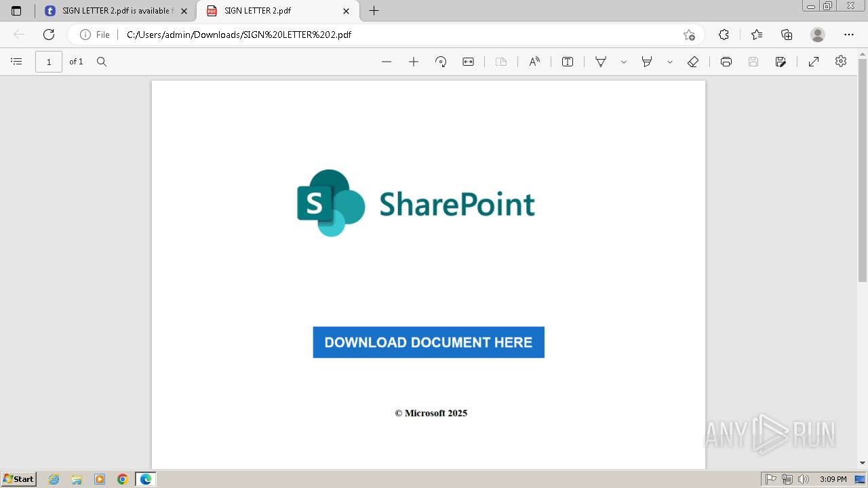Zoom in the PDF

414,62
